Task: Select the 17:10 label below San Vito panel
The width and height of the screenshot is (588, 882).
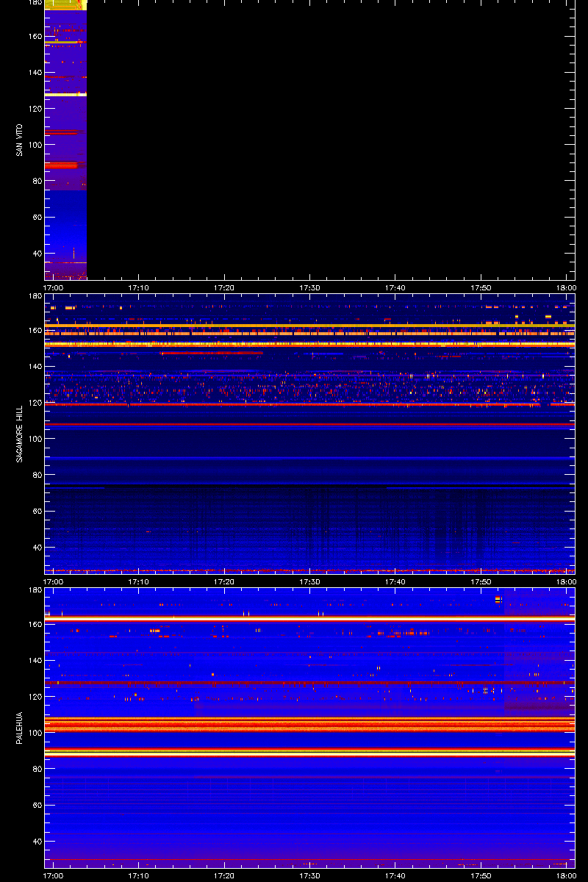Action: (x=139, y=288)
